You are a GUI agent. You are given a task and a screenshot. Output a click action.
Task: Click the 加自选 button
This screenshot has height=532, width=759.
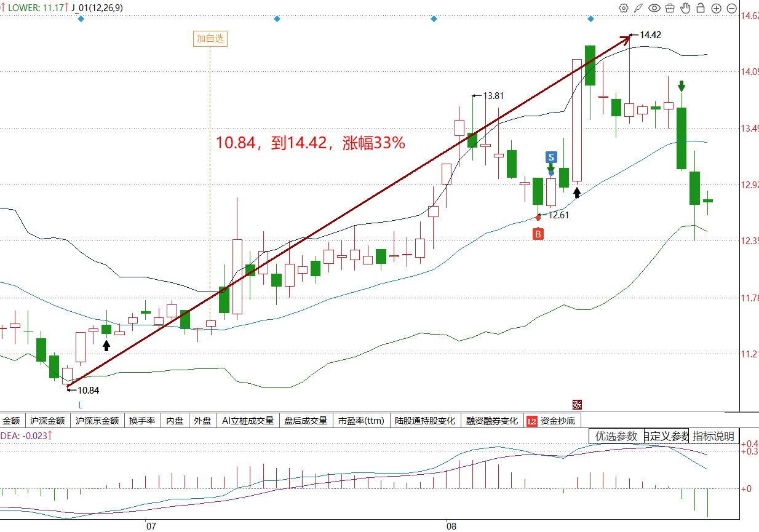[x=210, y=38]
